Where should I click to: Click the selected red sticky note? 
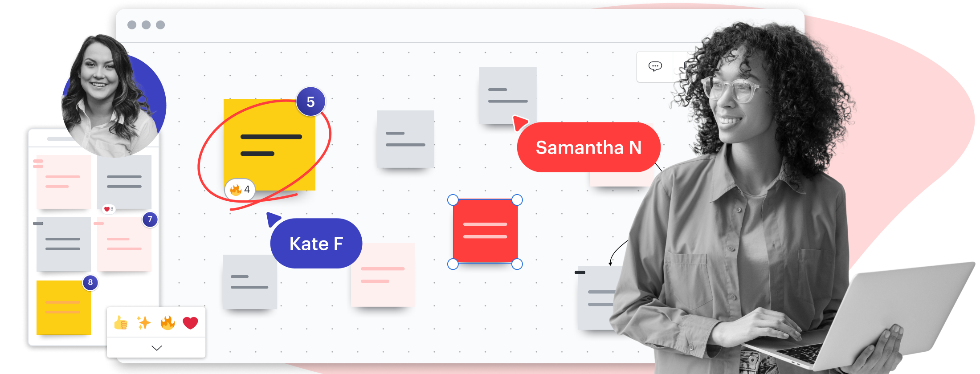pos(485,231)
